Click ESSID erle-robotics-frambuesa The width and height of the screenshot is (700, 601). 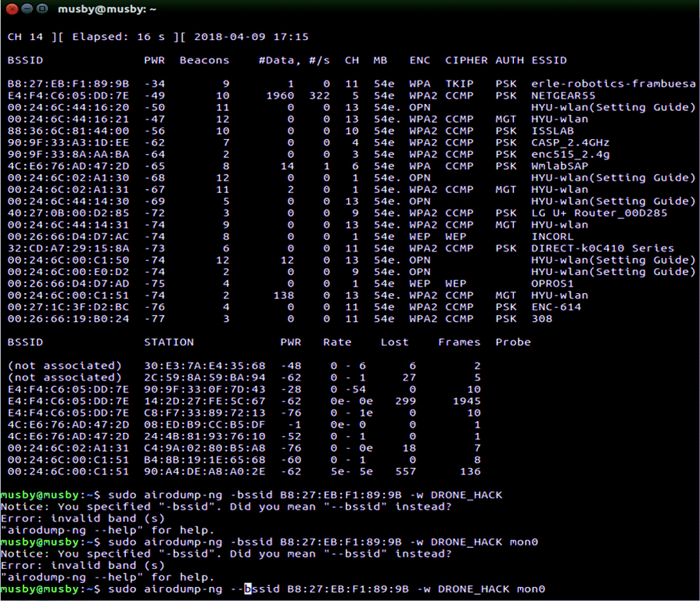pos(613,84)
